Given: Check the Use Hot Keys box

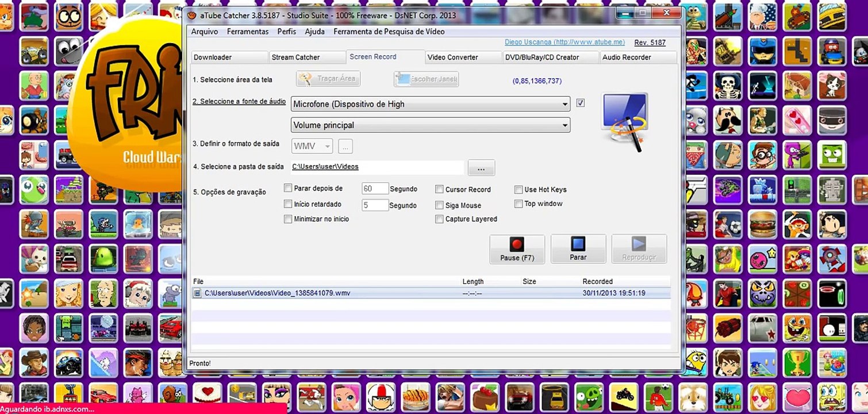Looking at the screenshot, I should (519, 189).
